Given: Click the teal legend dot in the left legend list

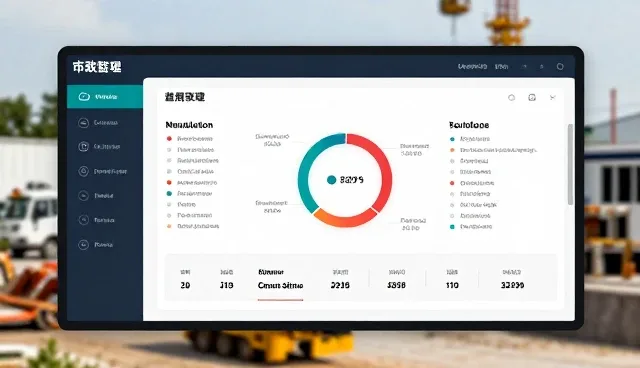Looking at the screenshot, I should pyautogui.click(x=169, y=193).
